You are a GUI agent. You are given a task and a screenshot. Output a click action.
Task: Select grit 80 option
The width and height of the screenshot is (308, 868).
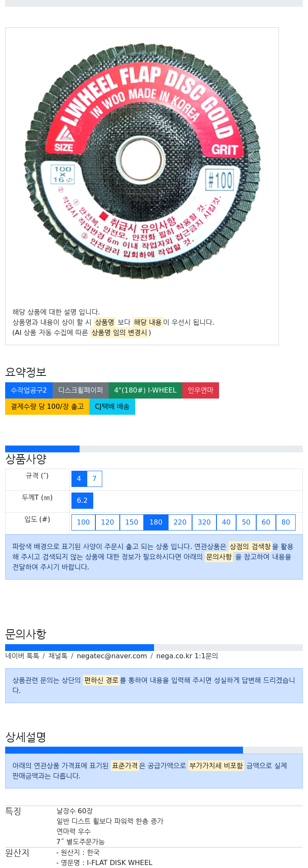click(286, 522)
